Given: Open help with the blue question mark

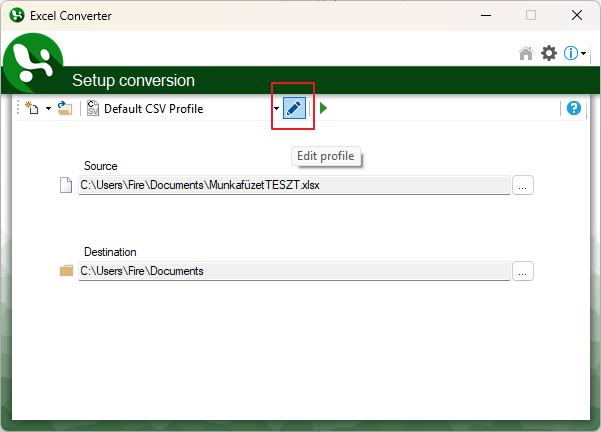Looking at the screenshot, I should coord(573,108).
